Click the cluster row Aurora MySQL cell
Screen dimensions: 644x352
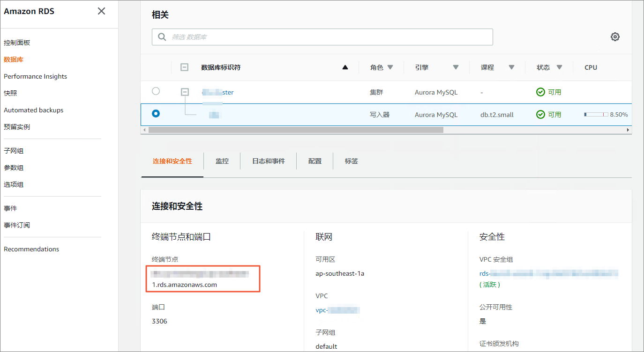point(436,92)
